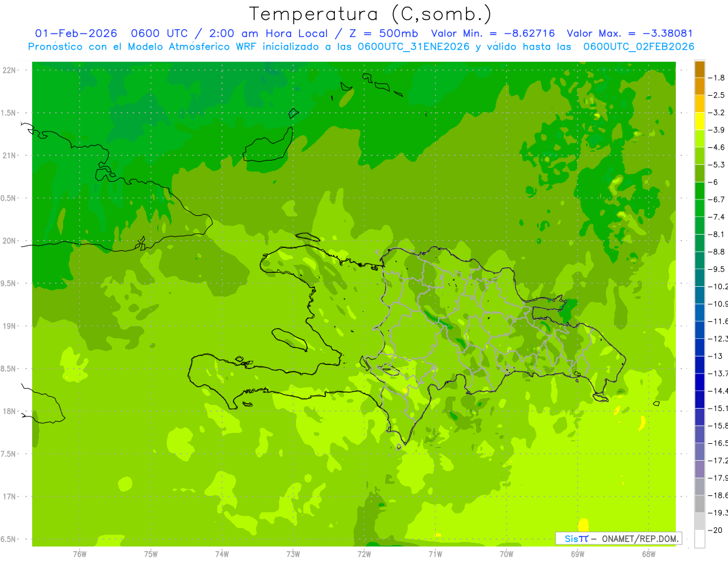Click the 'Valor Max. = -3.38081' readout

point(630,33)
